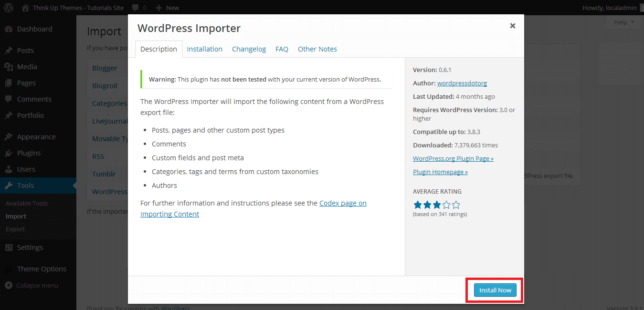
Task: Open the Dashboard gauge icon in sidebar
Action: 9,29
